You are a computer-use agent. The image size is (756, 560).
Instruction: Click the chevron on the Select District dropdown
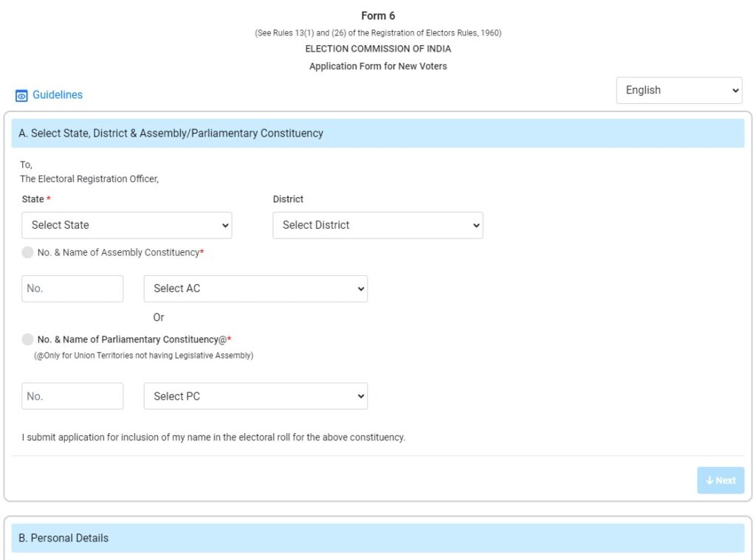[x=475, y=225]
